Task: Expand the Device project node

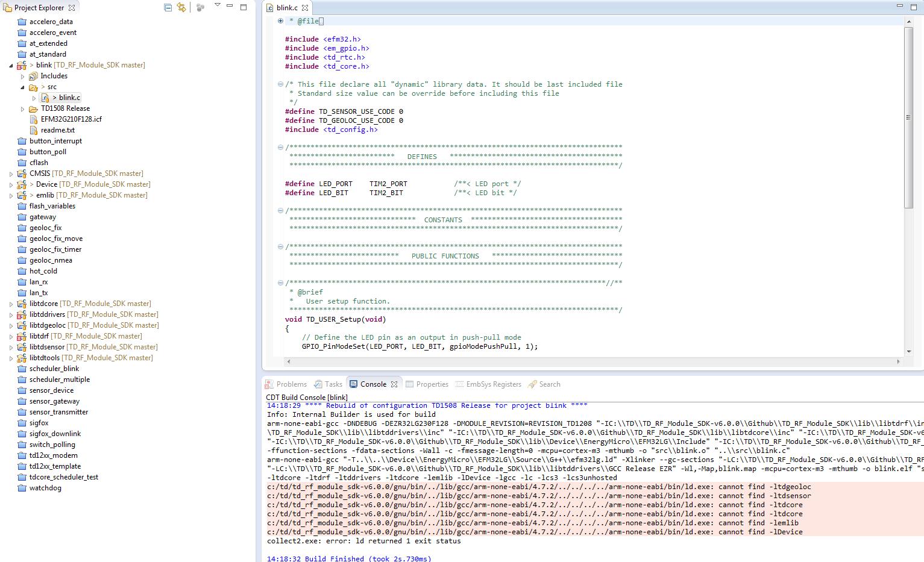Action: click(x=11, y=185)
